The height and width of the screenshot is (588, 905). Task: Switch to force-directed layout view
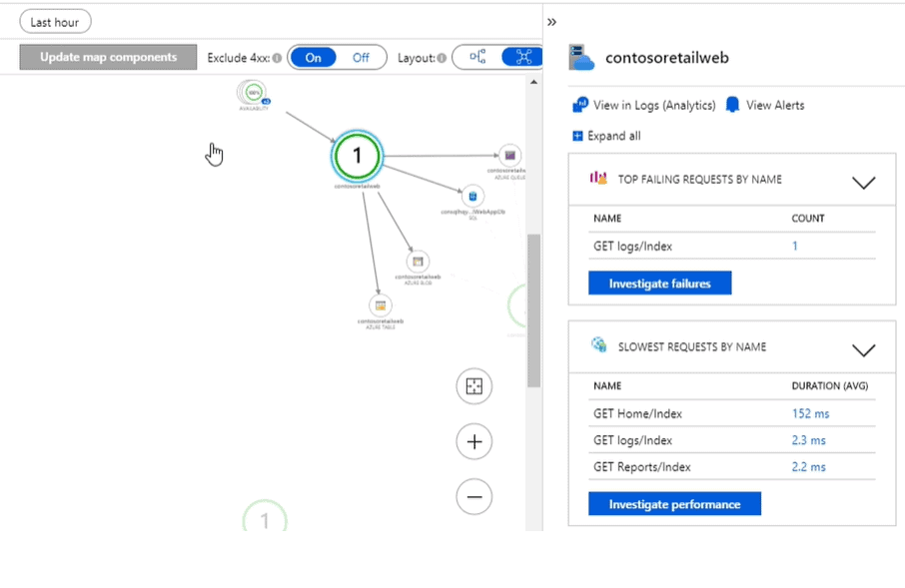(x=522, y=57)
